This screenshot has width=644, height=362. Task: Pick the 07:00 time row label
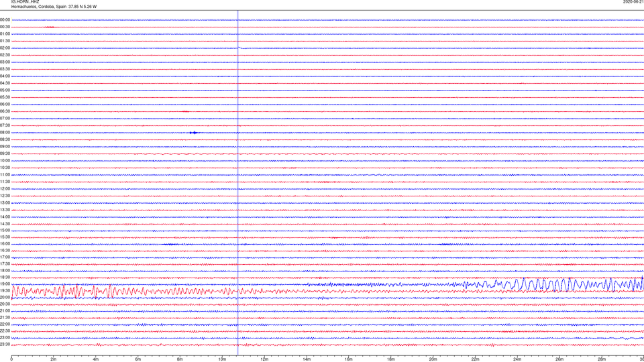coord(5,118)
